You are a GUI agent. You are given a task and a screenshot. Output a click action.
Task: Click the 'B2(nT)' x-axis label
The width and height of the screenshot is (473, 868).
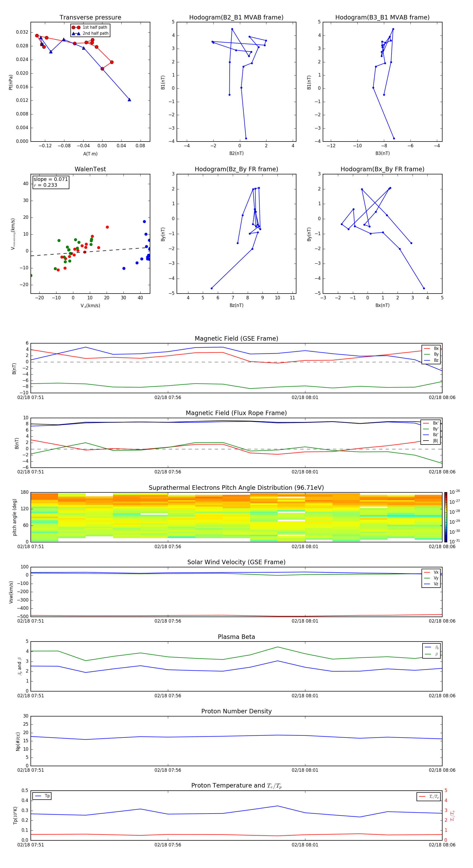[236, 153]
